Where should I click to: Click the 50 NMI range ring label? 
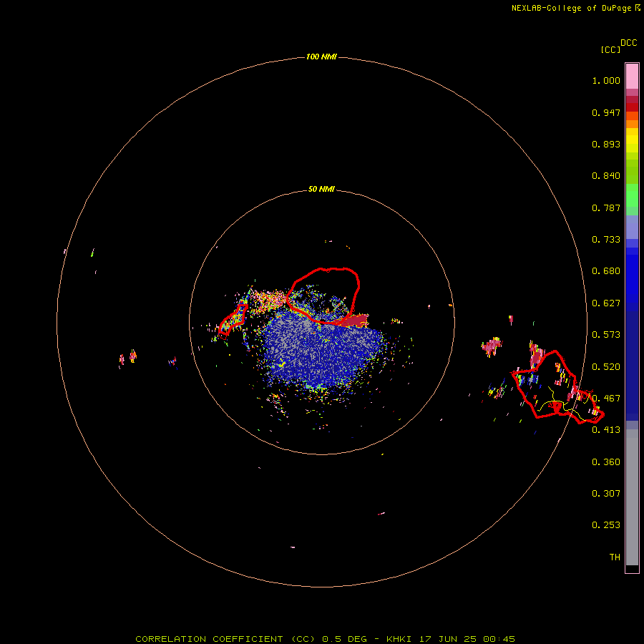[321, 190]
